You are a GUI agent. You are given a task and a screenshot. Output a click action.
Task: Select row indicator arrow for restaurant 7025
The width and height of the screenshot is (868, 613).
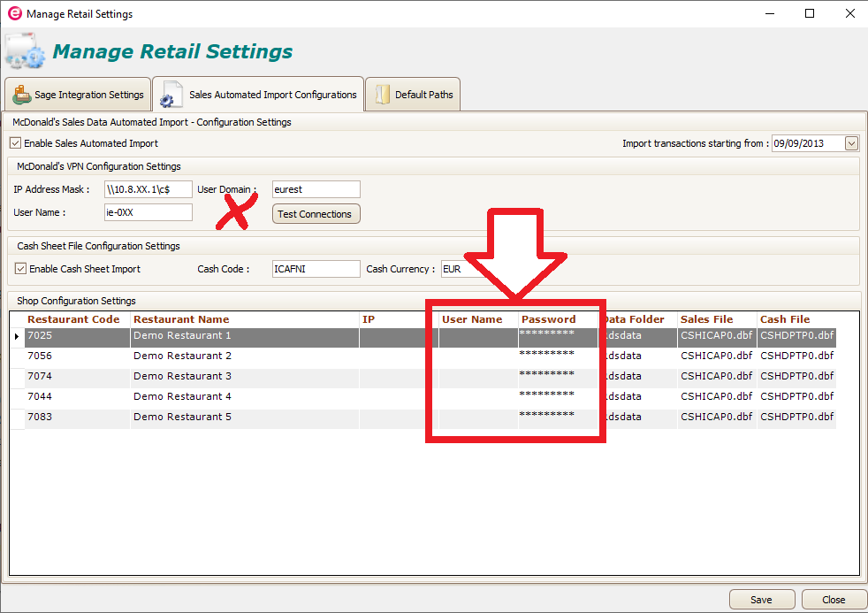17,336
